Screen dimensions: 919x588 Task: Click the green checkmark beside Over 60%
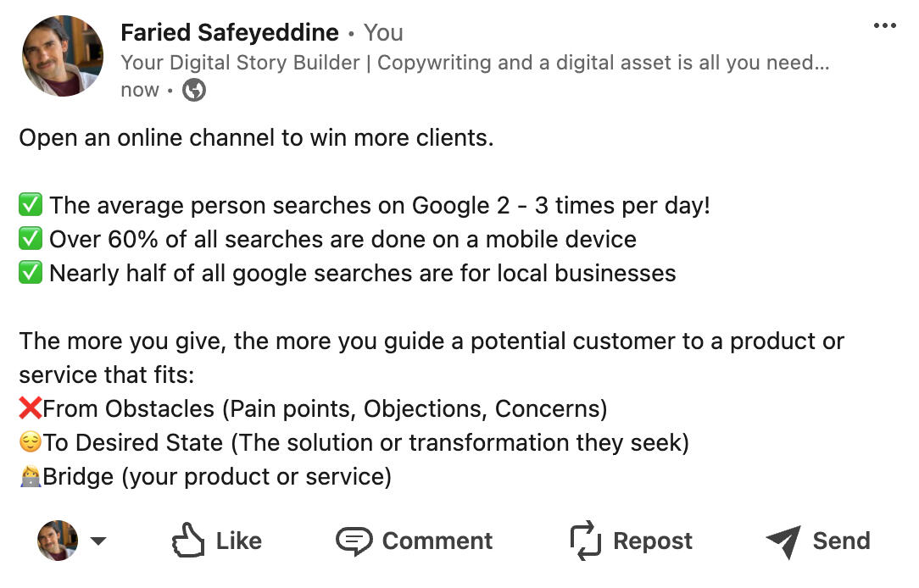[x=31, y=240]
